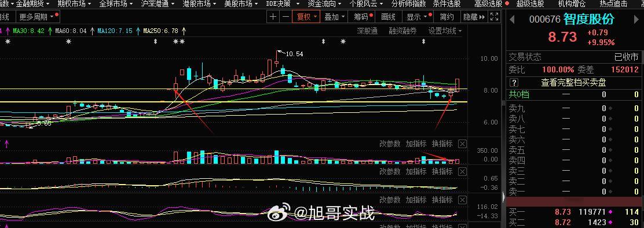This screenshot has height=228, width=644.
Task: Click the 已收市 trading status text
Action: pyautogui.click(x=627, y=57)
